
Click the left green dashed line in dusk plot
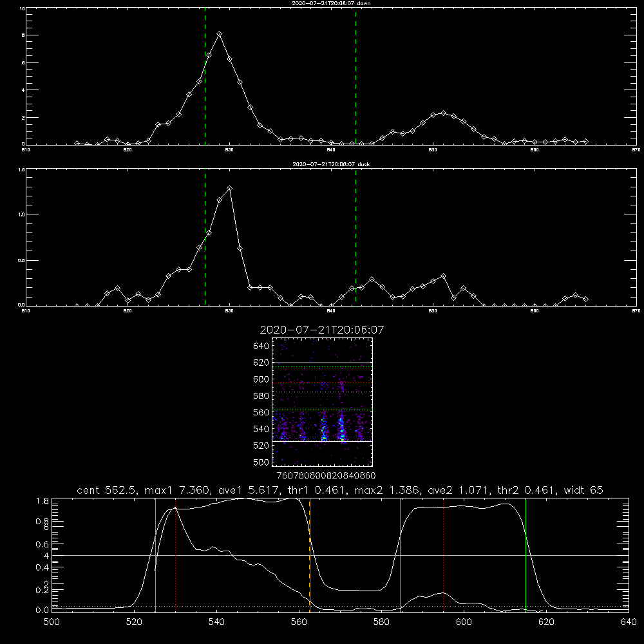[x=205, y=238]
